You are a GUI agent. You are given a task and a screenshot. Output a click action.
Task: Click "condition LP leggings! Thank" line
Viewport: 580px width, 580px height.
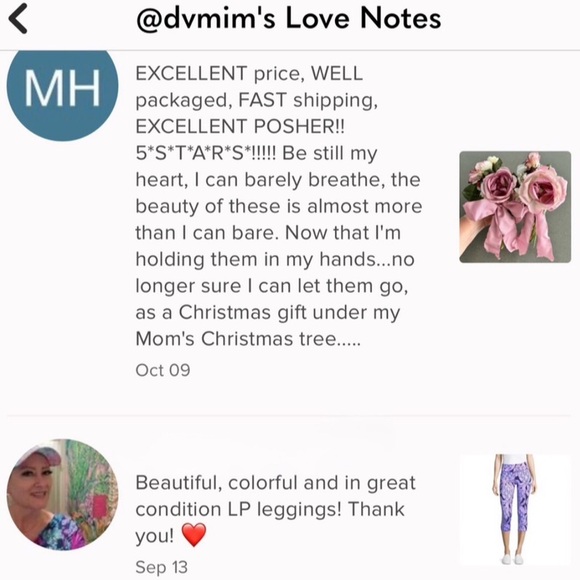click(270, 509)
